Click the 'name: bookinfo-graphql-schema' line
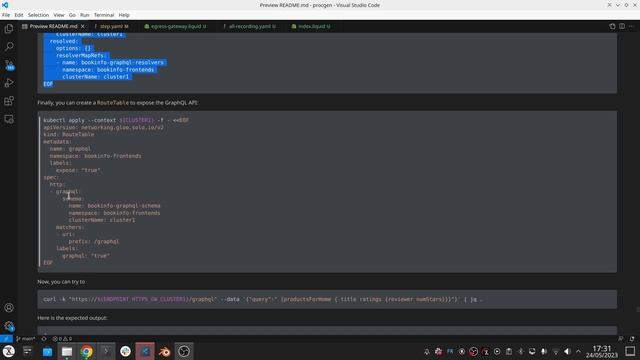This screenshot has height=360, width=640. (114, 206)
